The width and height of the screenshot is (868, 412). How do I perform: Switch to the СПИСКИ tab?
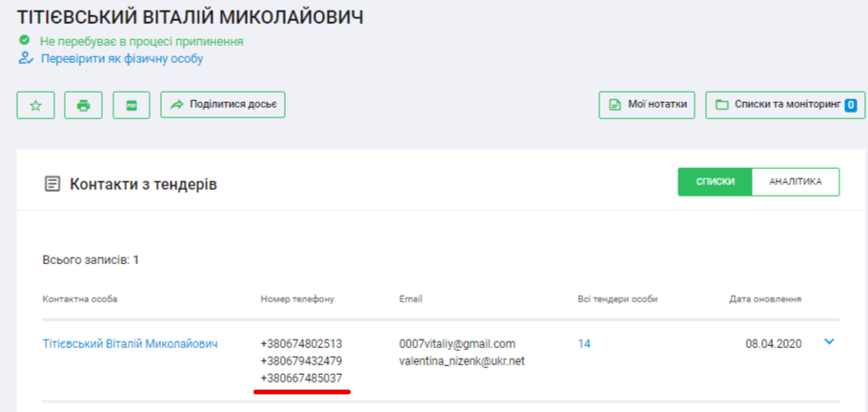716,181
